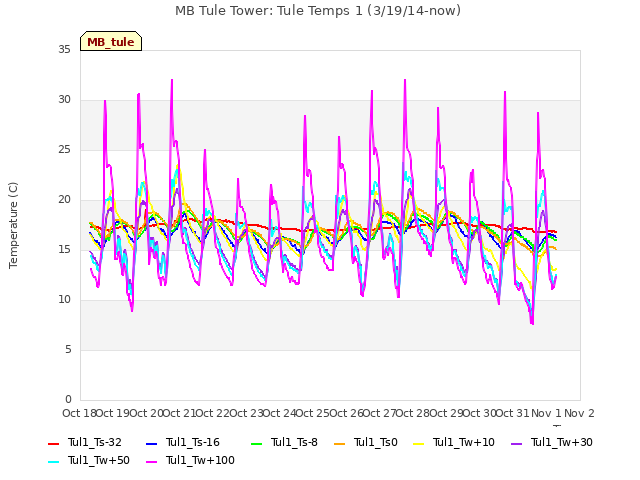
Task: Click the 25 y-axis tick label
Action: [64, 149]
